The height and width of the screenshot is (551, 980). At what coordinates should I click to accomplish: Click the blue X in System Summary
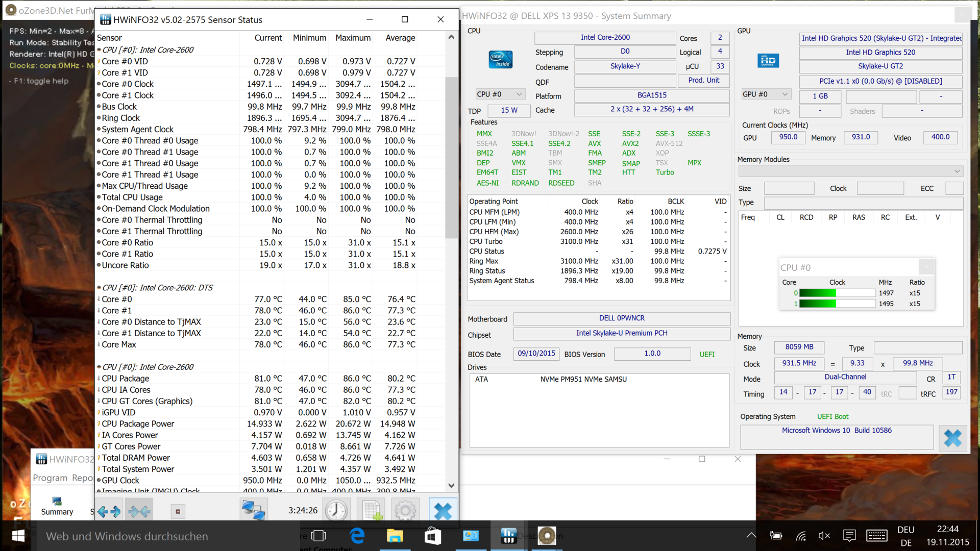[x=952, y=438]
